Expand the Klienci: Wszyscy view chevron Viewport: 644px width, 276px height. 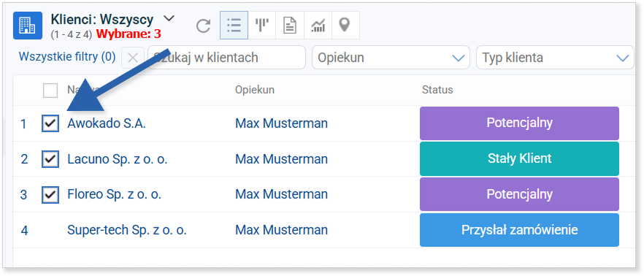(169, 19)
